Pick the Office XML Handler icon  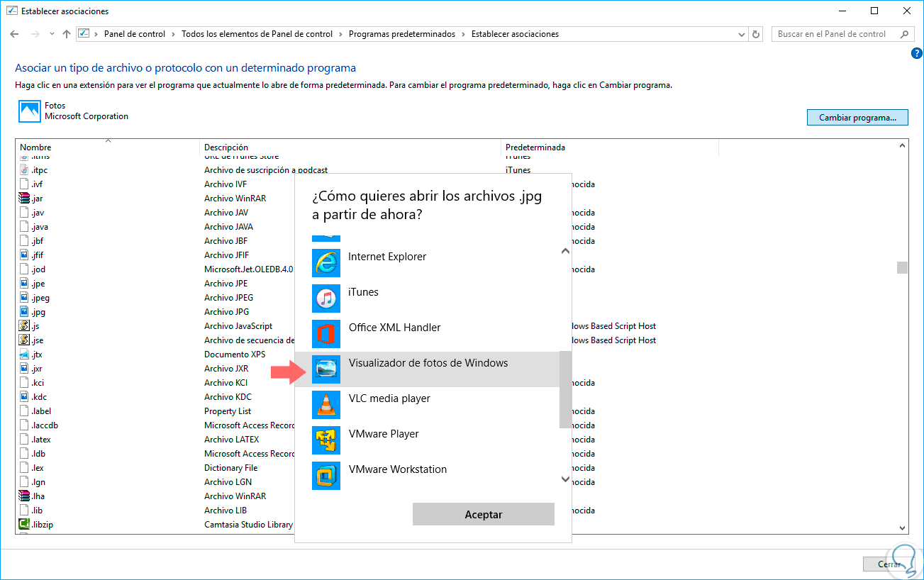pos(326,334)
